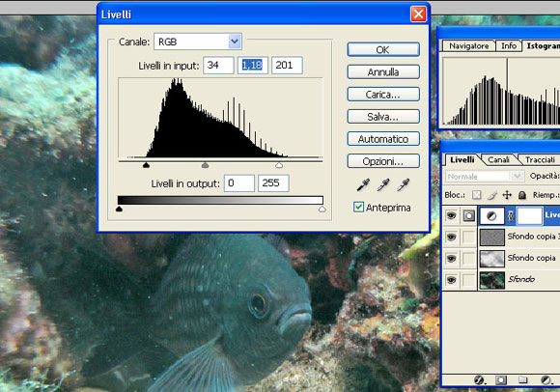Image resolution: width=560 pixels, height=392 pixels.
Task: Grab the black output levels slider triangle
Action: coord(120,209)
